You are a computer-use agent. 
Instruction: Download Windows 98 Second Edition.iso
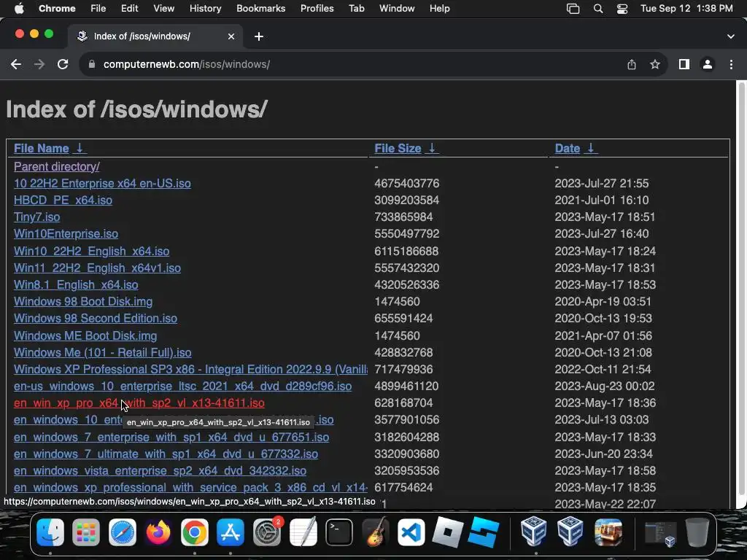[96, 319]
